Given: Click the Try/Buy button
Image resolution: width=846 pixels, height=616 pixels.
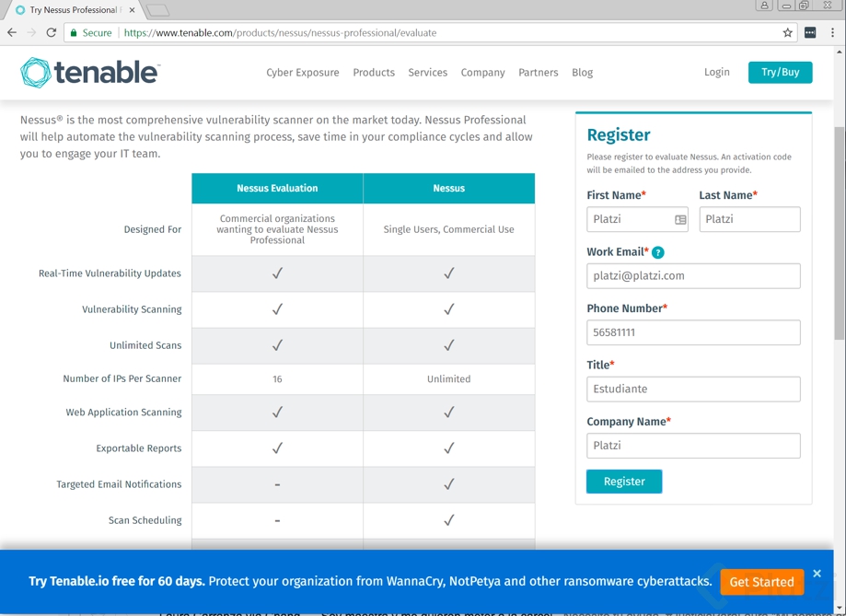Looking at the screenshot, I should coord(780,73).
